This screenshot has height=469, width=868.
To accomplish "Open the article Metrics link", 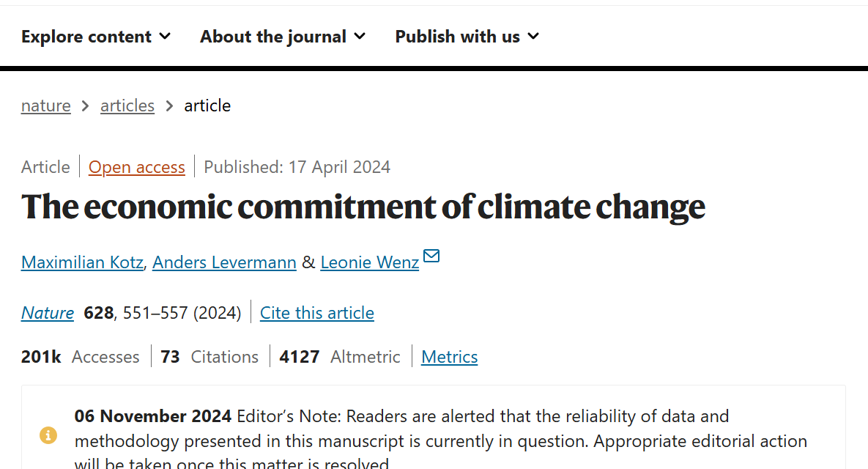I will (x=450, y=357).
